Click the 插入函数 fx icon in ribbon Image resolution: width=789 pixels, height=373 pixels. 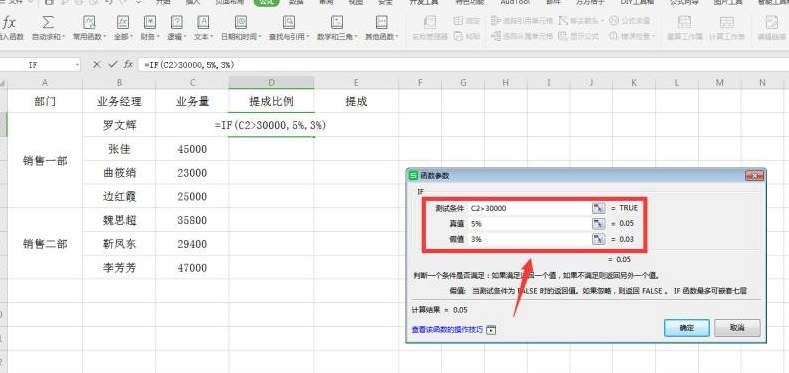(x=10, y=28)
